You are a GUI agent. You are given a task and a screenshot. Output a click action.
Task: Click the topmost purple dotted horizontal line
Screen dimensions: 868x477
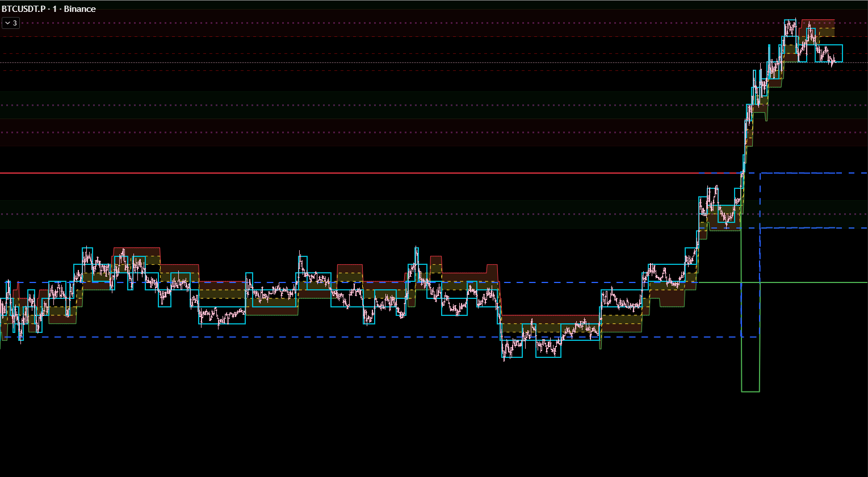pyautogui.click(x=397, y=23)
